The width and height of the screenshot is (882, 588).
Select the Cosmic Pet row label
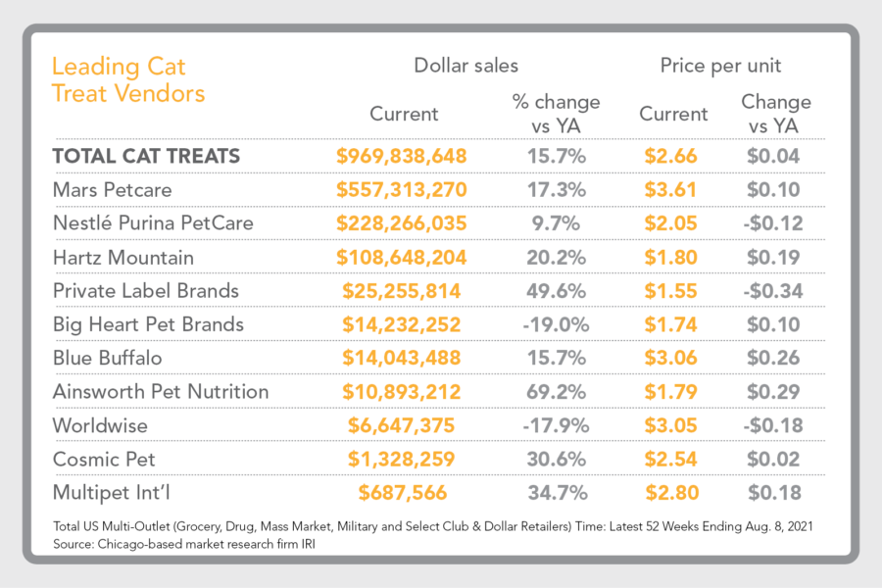coord(104,459)
